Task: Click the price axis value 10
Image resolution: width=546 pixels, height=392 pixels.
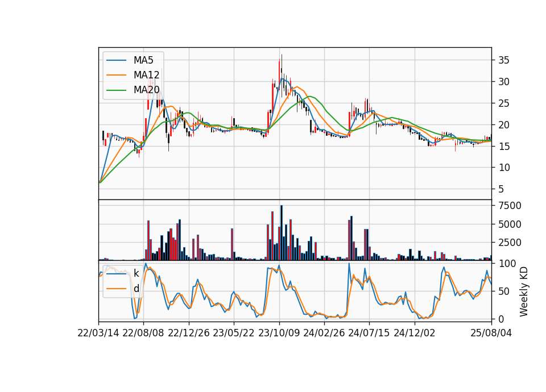Action: pos(504,168)
